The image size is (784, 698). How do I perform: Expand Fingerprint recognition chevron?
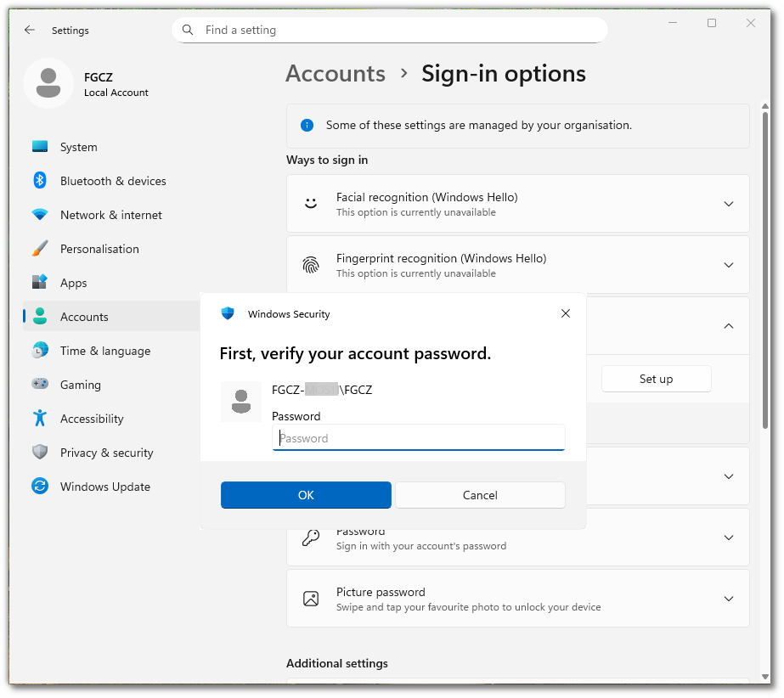(729, 265)
